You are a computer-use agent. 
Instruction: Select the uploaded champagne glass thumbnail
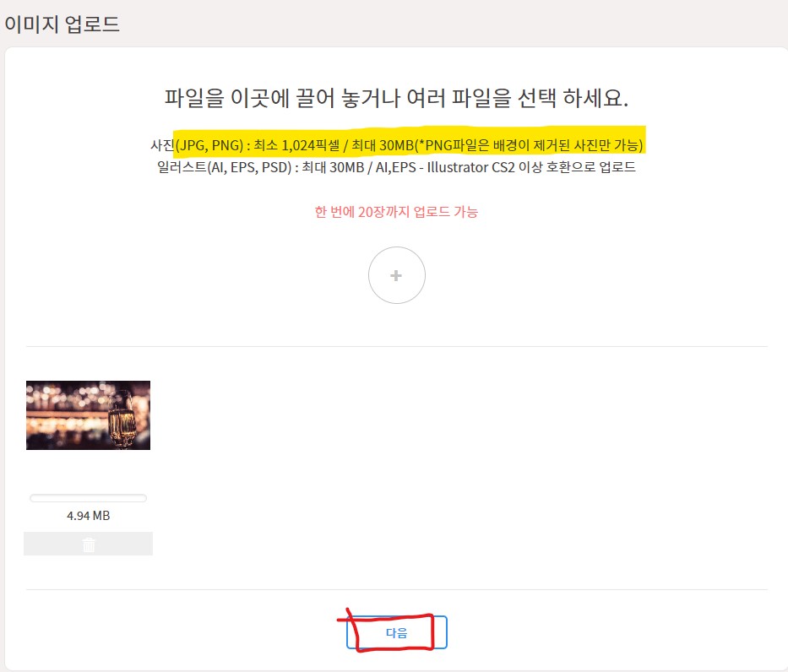click(88, 415)
